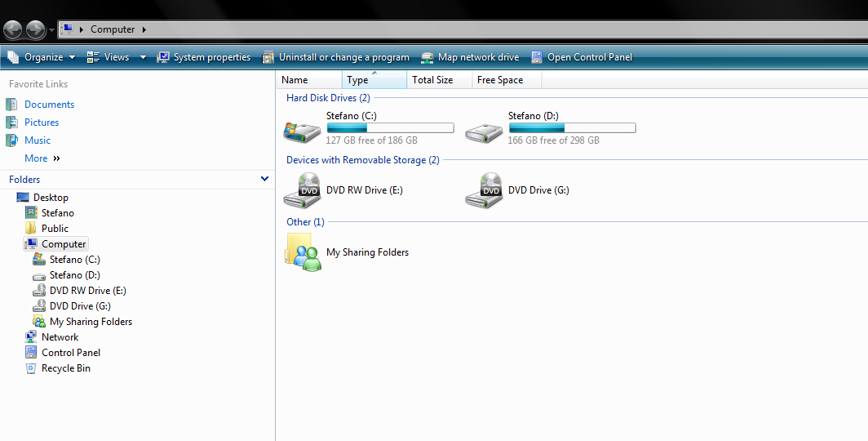Select Control Panel in folder tree

[x=71, y=352]
